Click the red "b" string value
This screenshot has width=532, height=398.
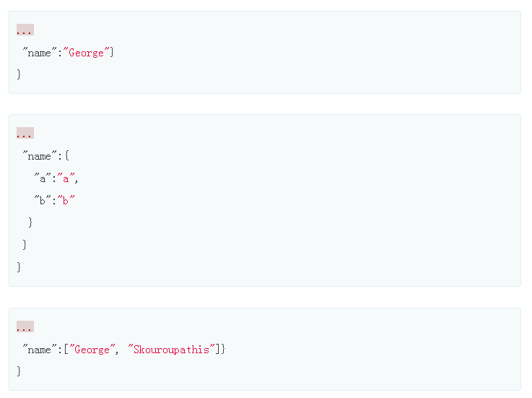click(66, 200)
